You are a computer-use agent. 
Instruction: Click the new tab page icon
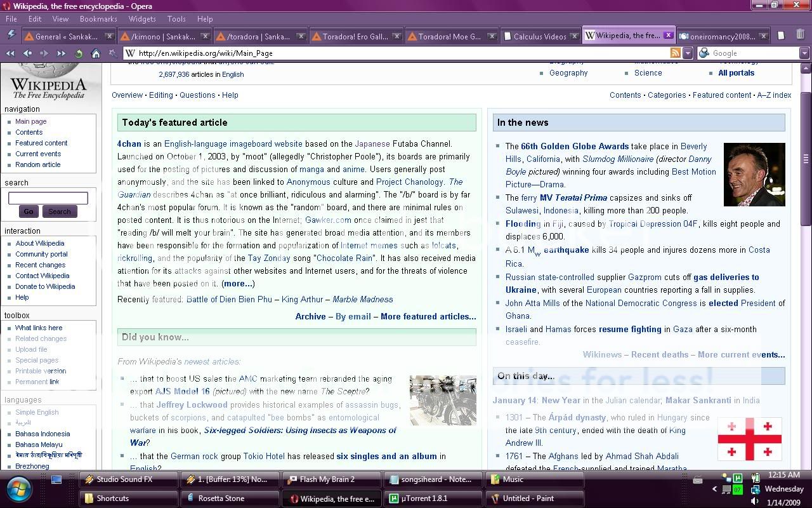pyautogui.click(x=781, y=36)
